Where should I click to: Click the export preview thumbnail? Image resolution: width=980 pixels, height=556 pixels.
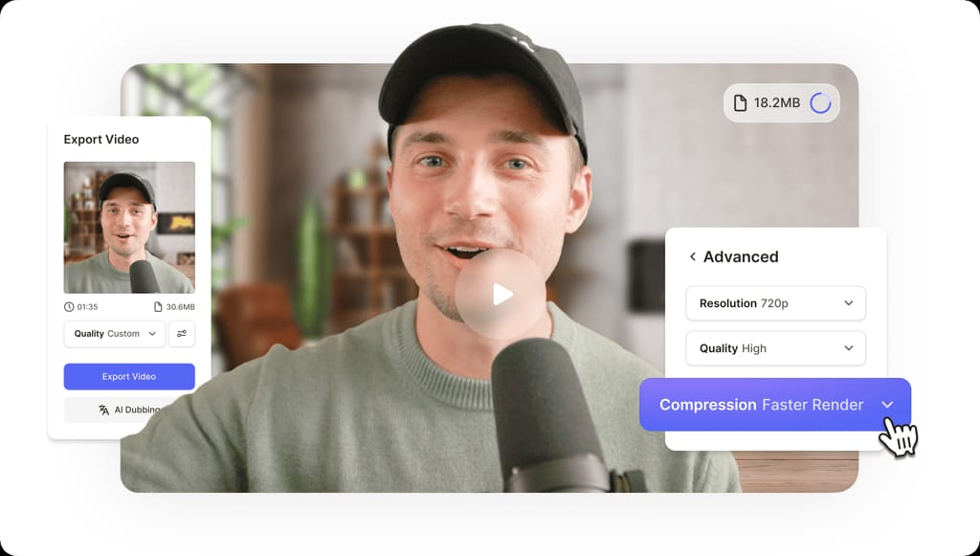[129, 227]
